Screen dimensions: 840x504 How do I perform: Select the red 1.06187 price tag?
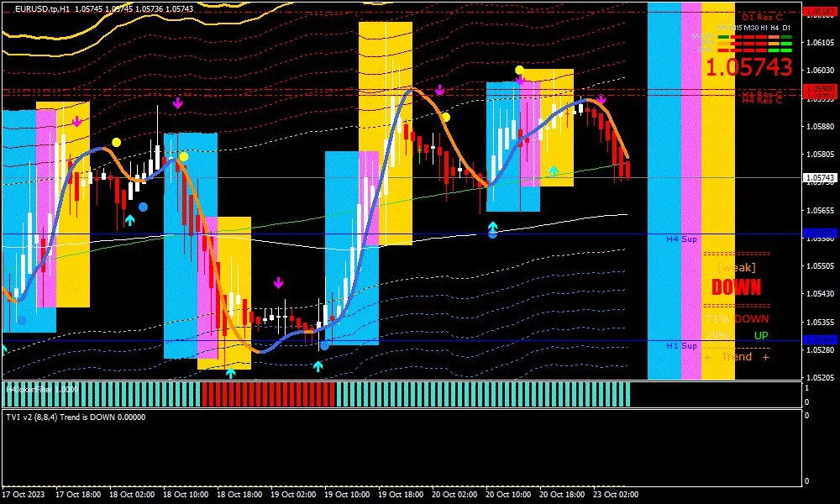[820, 11]
